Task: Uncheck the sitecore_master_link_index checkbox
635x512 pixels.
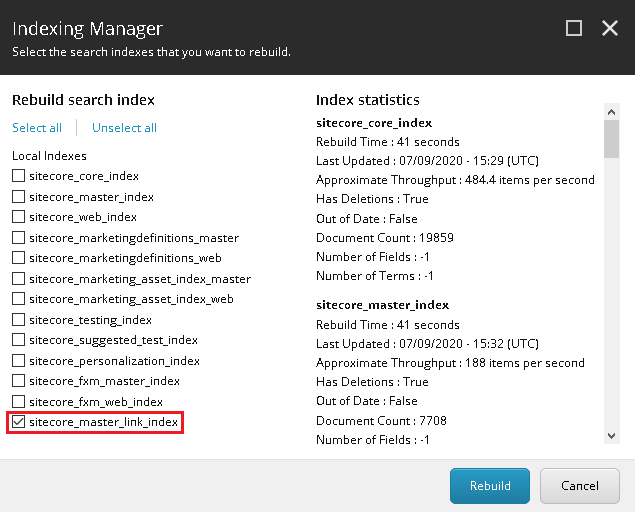Action: 18,422
